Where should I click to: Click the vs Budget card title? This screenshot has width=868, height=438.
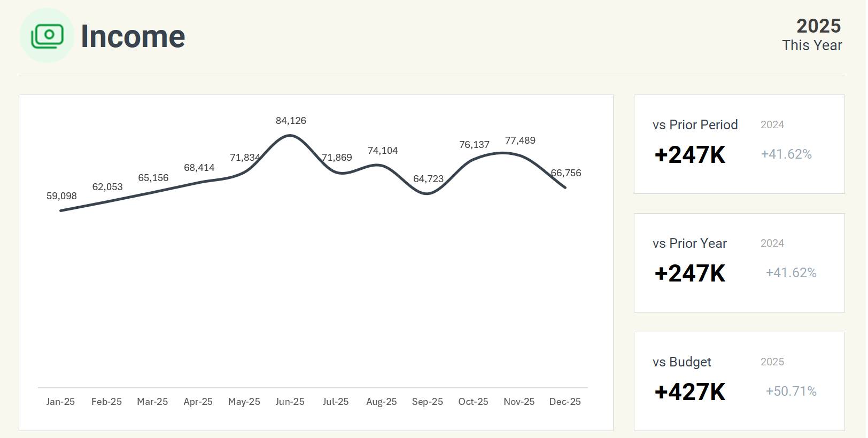click(x=681, y=362)
